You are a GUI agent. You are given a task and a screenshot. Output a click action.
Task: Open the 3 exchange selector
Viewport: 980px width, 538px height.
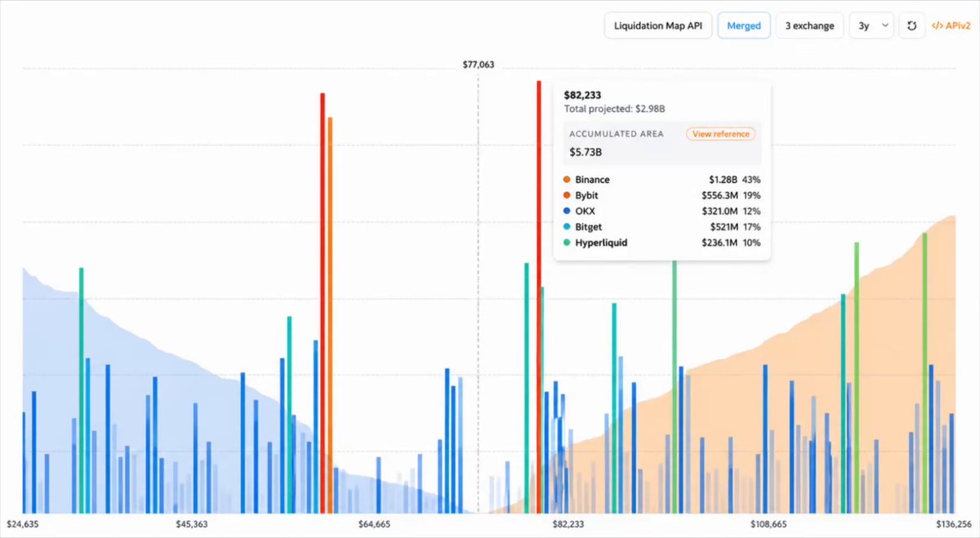click(x=810, y=25)
